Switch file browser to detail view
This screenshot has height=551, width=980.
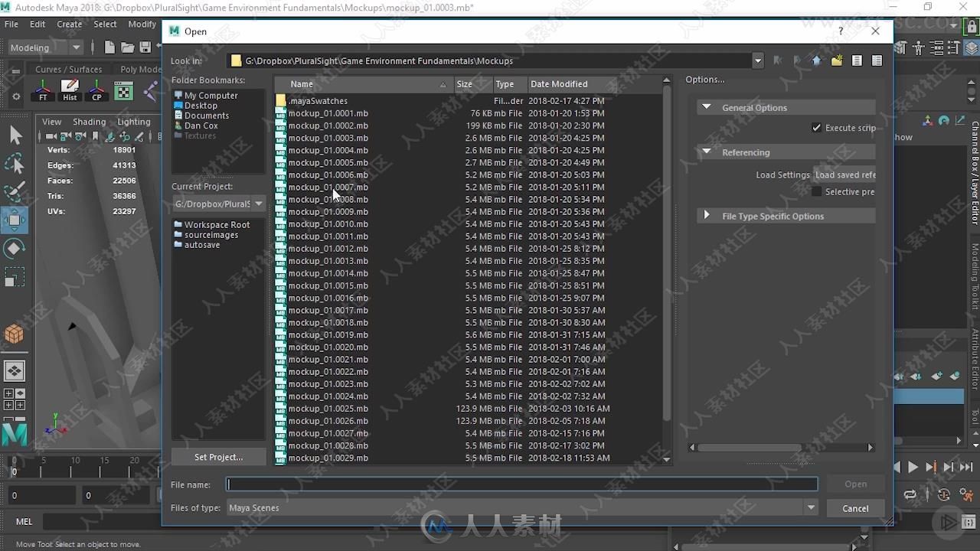pos(877,60)
